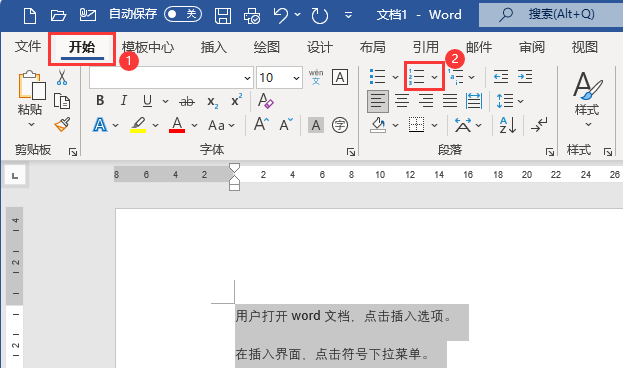This screenshot has width=623, height=368.
Task: Expand font color dropdown arrow
Action: tap(195, 125)
